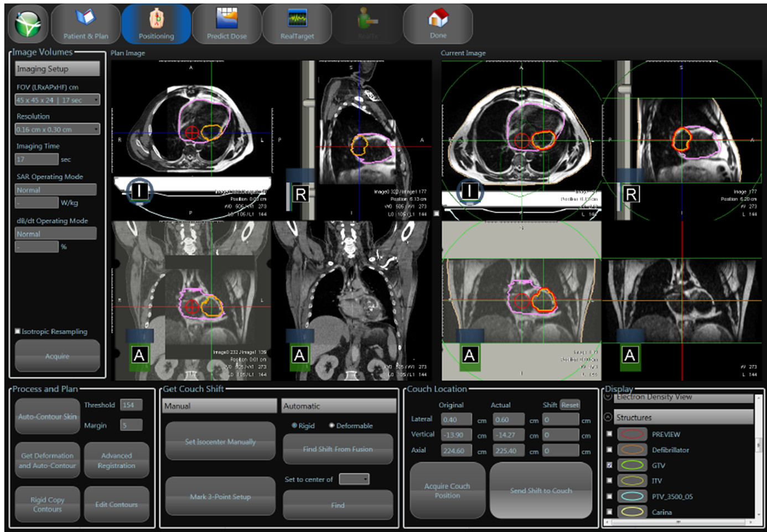This screenshot has height=532, width=767.
Task: Click the Threshold value field
Action: [131, 405]
